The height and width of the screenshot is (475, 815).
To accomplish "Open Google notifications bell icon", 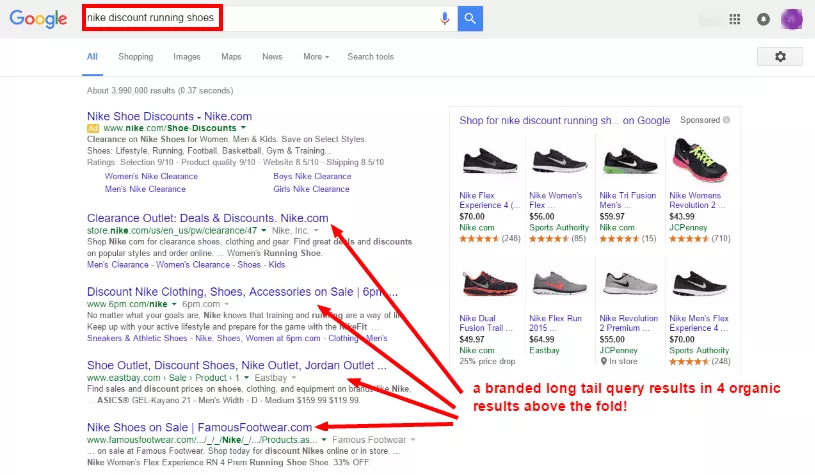I will [763, 19].
